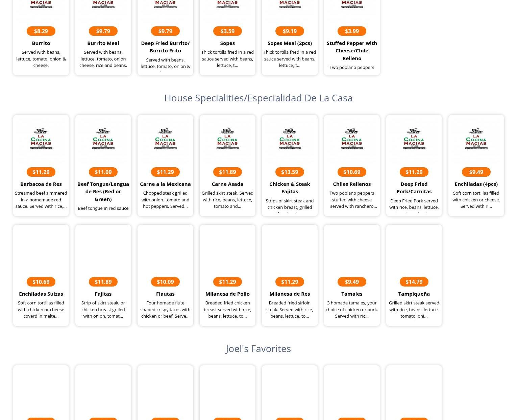Click the Carne Asada card image
517x420 pixels.
[x=227, y=139]
